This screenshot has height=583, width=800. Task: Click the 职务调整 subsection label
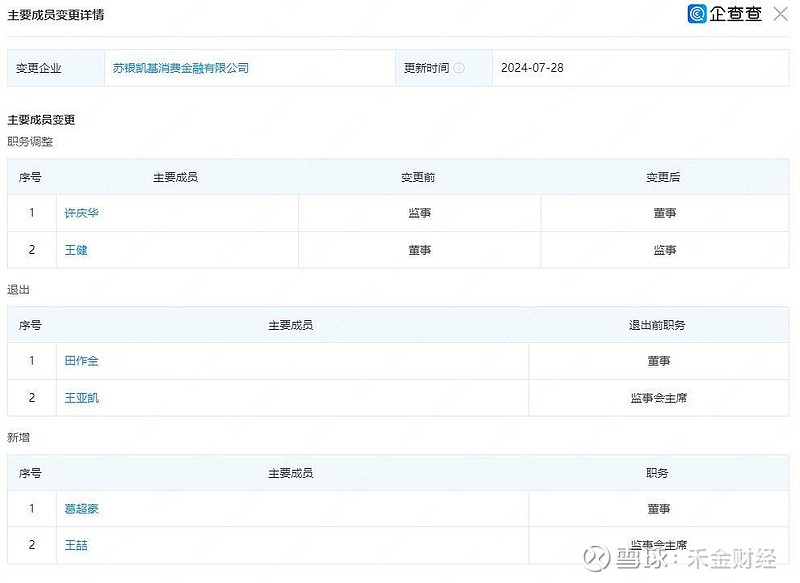point(30,141)
